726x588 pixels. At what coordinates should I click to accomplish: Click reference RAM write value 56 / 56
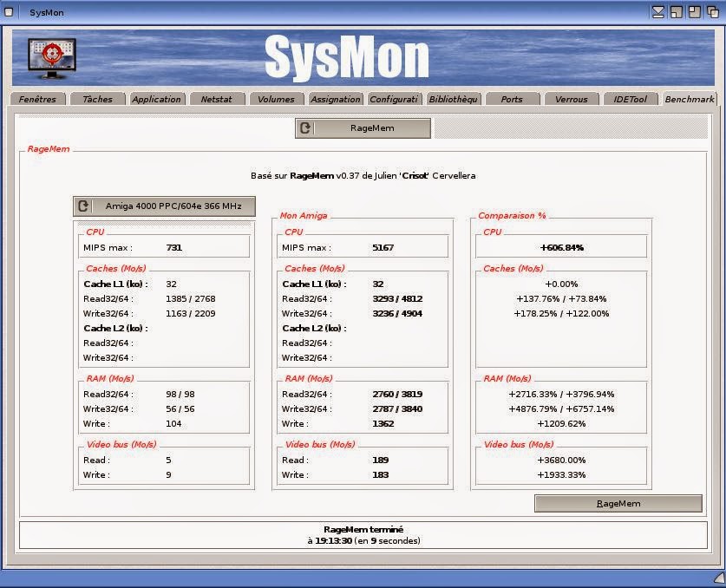coord(180,408)
